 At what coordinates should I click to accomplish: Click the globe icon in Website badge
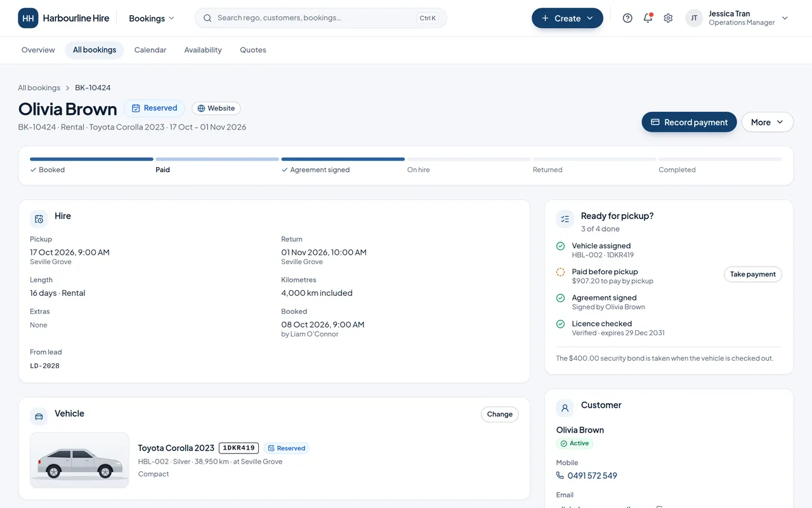(x=201, y=109)
